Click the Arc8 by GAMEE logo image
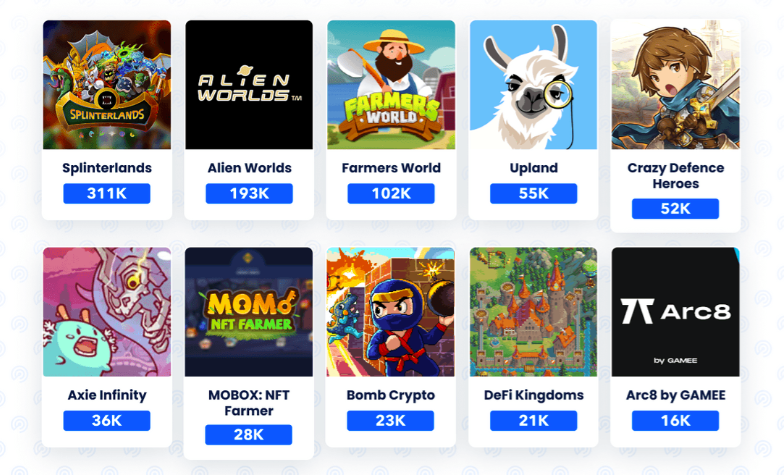Screen dimensions: 784x475 (x=676, y=312)
